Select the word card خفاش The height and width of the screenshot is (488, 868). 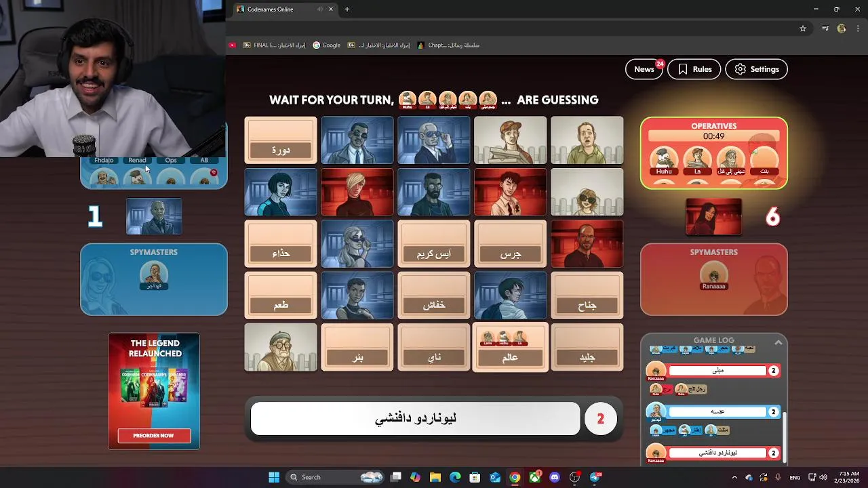click(x=434, y=296)
